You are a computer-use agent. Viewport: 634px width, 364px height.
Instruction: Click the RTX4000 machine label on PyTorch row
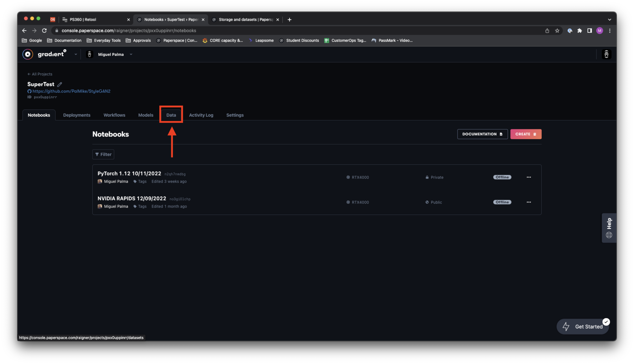coord(358,177)
